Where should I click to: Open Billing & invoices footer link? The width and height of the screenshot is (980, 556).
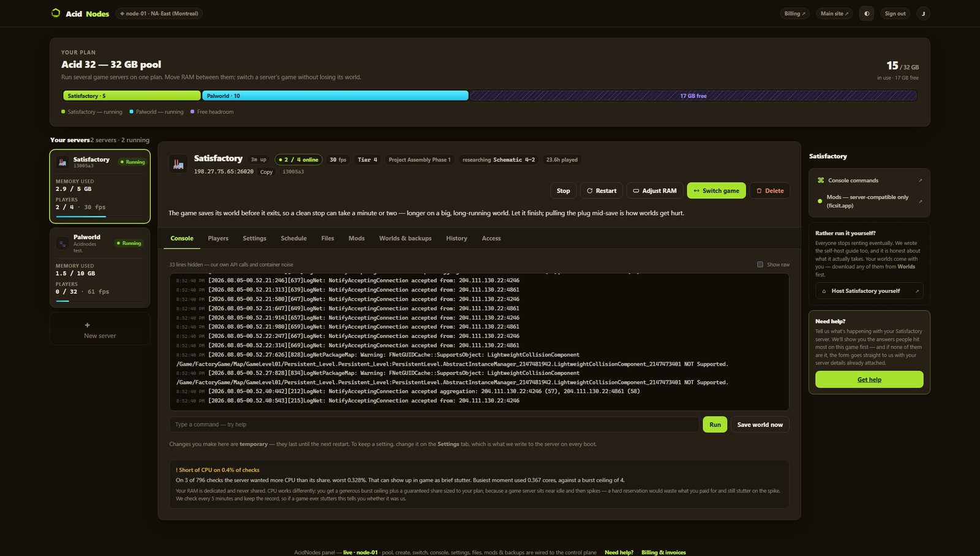click(x=663, y=552)
